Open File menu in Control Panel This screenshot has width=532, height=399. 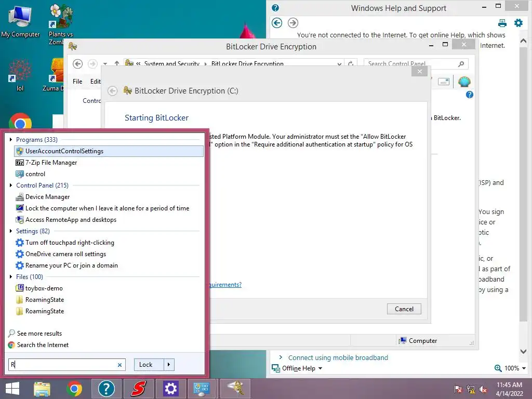coord(77,82)
